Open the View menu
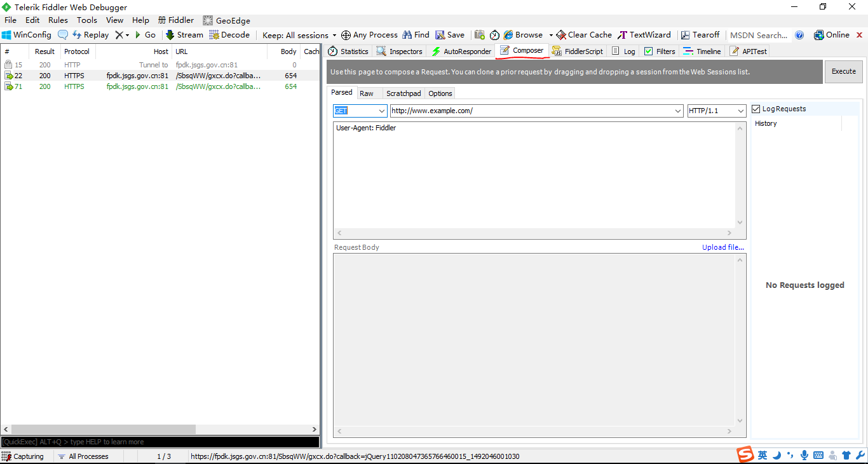The image size is (868, 464). tap(115, 20)
